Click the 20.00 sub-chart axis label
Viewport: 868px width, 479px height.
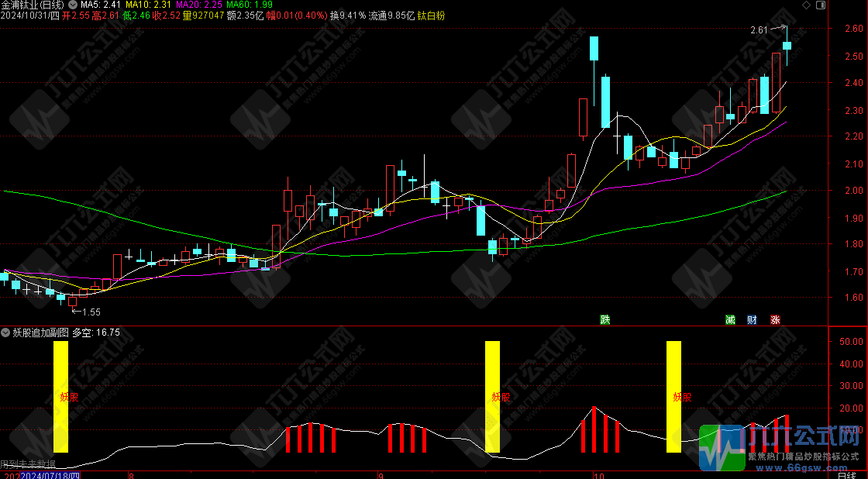pos(852,408)
